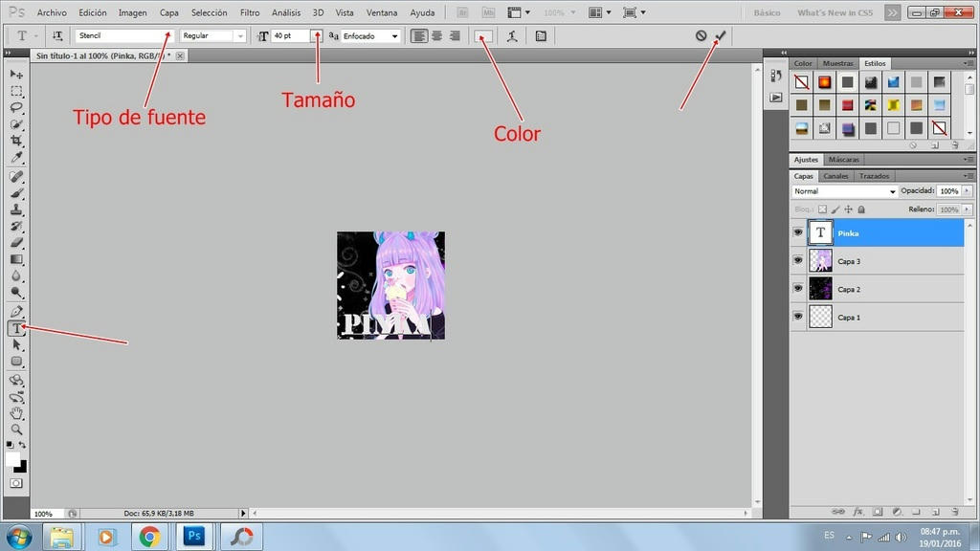Select the Path Selection tool
This screenshot has height=551, width=980.
tap(16, 344)
